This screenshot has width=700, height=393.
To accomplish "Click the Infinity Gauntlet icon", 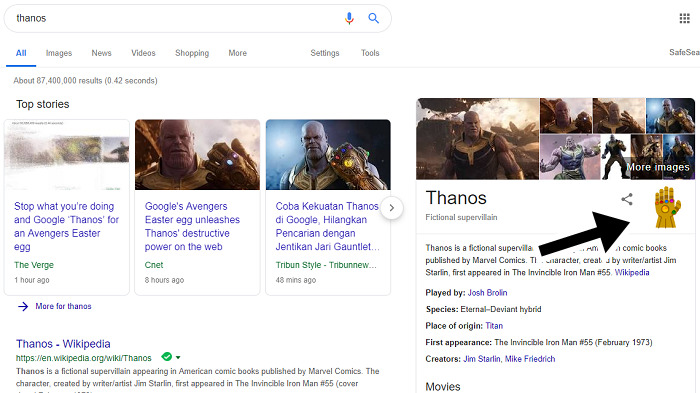I will click(x=667, y=207).
